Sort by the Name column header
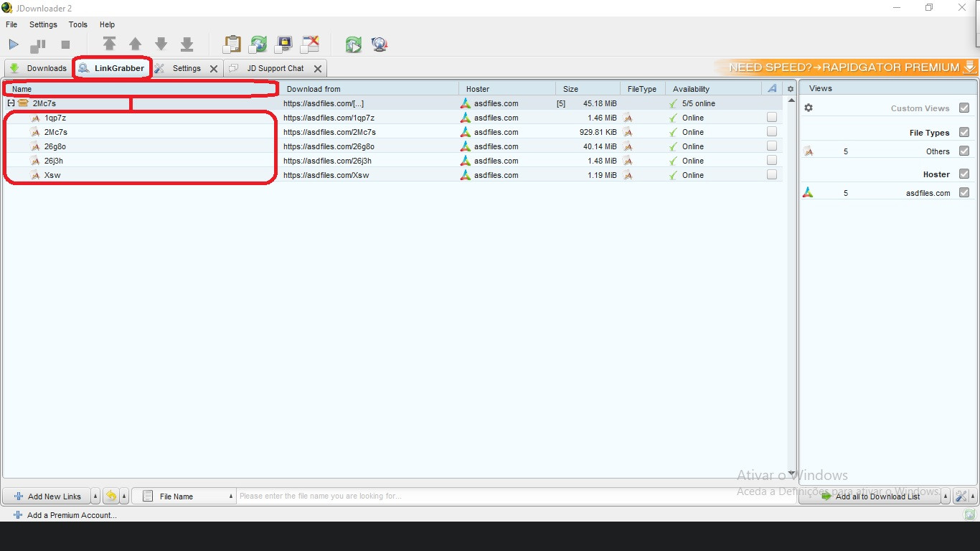This screenshot has width=980, height=551. point(141,89)
